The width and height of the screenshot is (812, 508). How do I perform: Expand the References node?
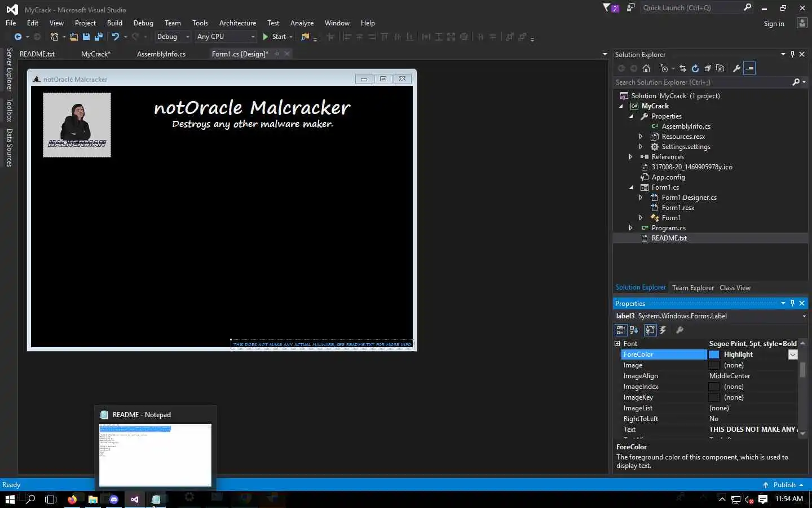[x=631, y=157]
